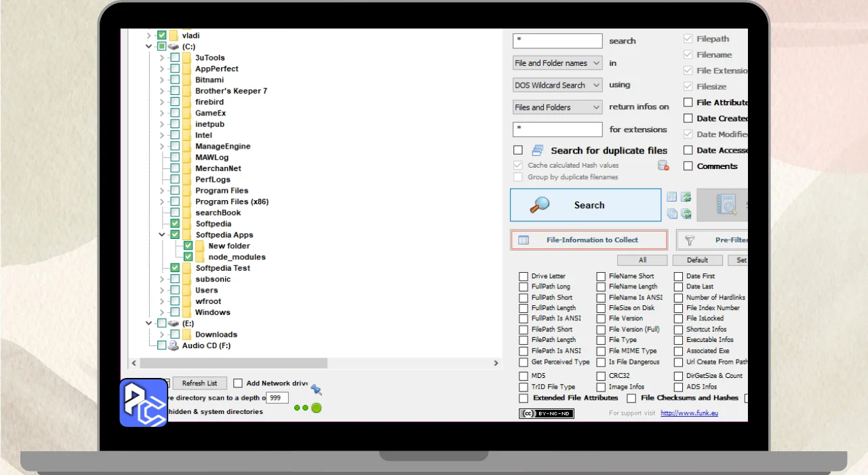The height and width of the screenshot is (475, 868).
Task: Tick the MD5 checkbox
Action: 524,376
